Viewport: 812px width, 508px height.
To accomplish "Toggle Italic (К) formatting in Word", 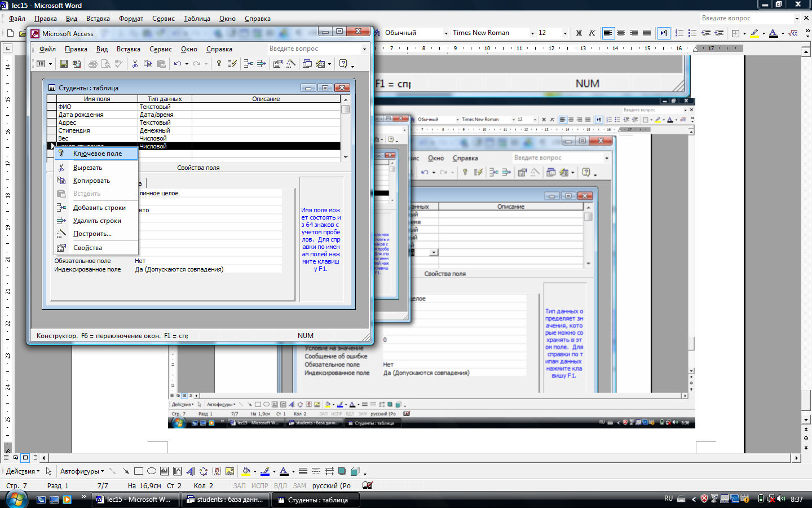I will 592,33.
